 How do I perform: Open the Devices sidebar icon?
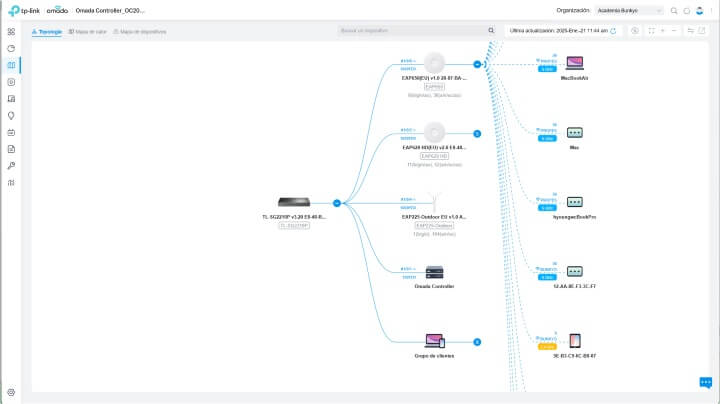11,82
